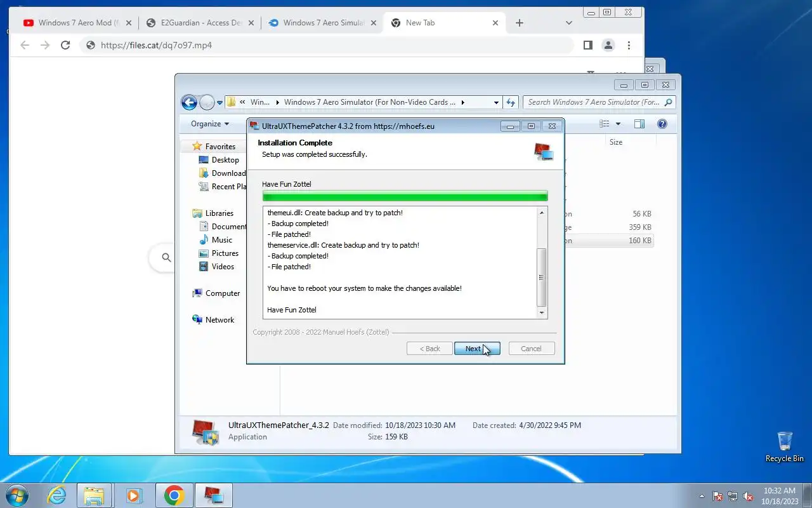Click 'themeservice.dll: Create backup' log line
Screen dimensions: 812x508
343,245
